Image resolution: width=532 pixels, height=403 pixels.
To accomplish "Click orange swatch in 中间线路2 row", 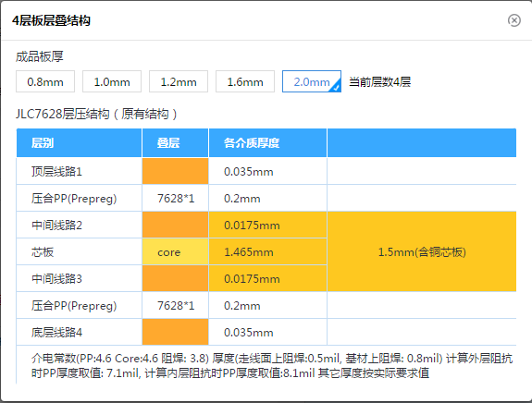I will tap(175, 225).
